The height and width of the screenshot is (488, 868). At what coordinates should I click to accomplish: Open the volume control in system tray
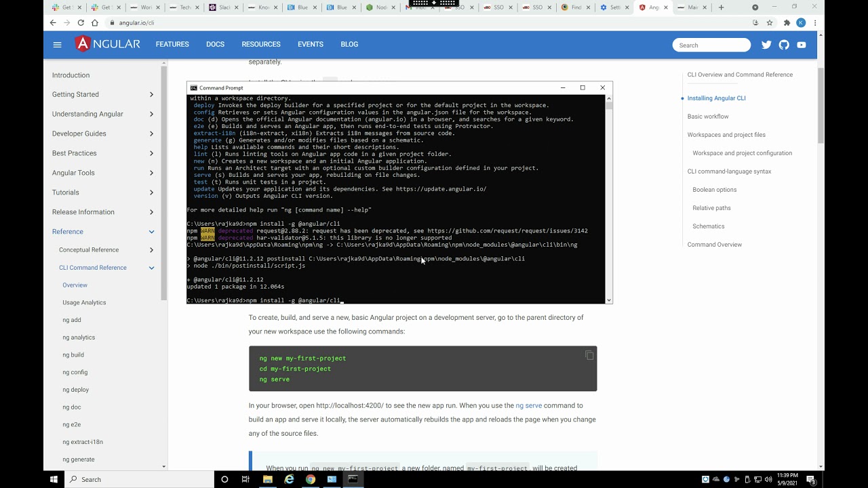pos(768,479)
